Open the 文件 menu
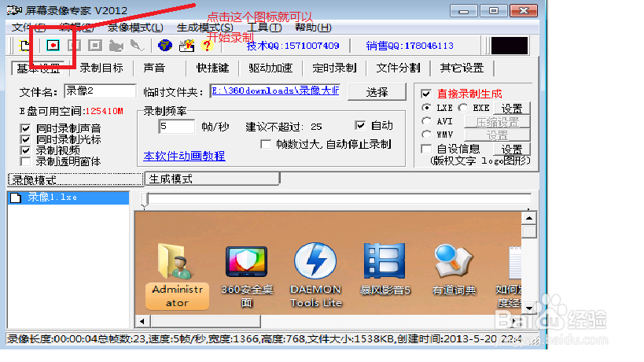Viewport: 644px width, 362px height. pos(28,28)
